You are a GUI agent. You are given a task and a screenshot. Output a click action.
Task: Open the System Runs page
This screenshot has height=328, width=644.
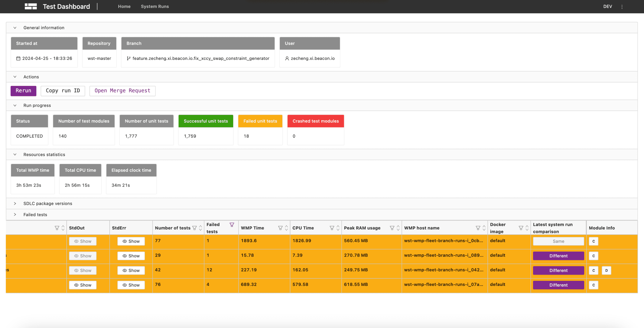coord(155,6)
